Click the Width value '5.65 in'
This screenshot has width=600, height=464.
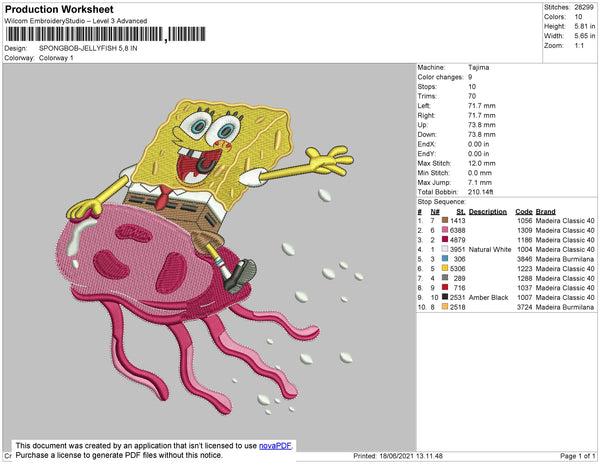(x=585, y=36)
